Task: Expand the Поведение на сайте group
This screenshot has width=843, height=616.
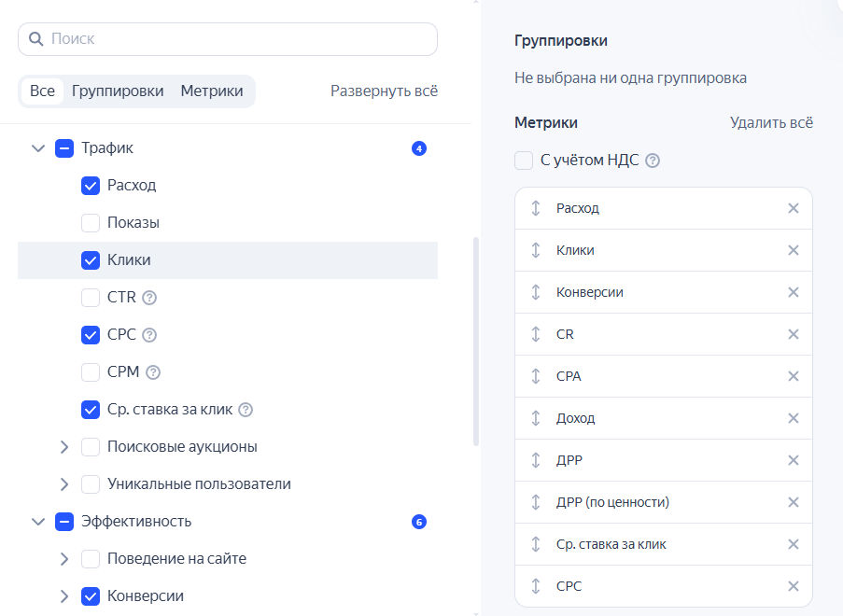Action: [x=63, y=559]
